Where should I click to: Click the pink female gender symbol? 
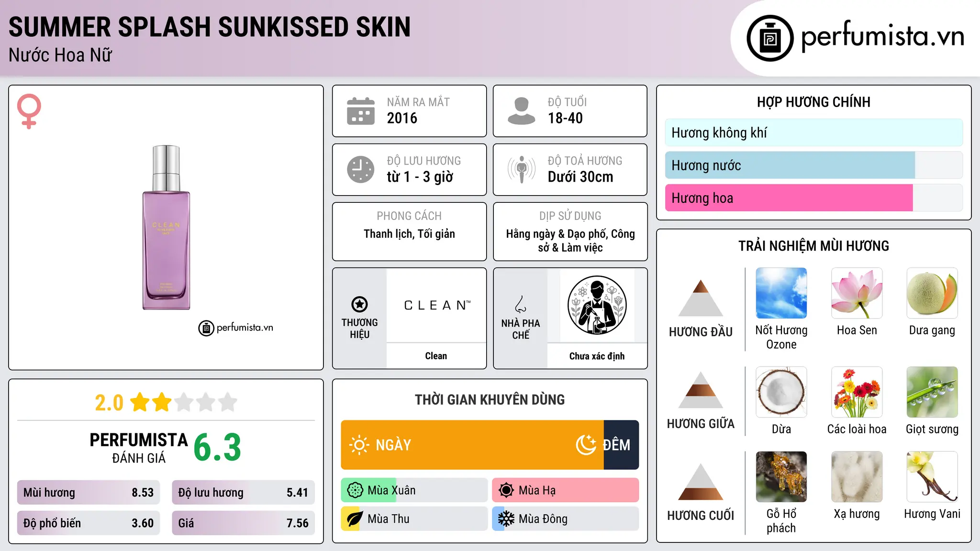[x=29, y=111]
